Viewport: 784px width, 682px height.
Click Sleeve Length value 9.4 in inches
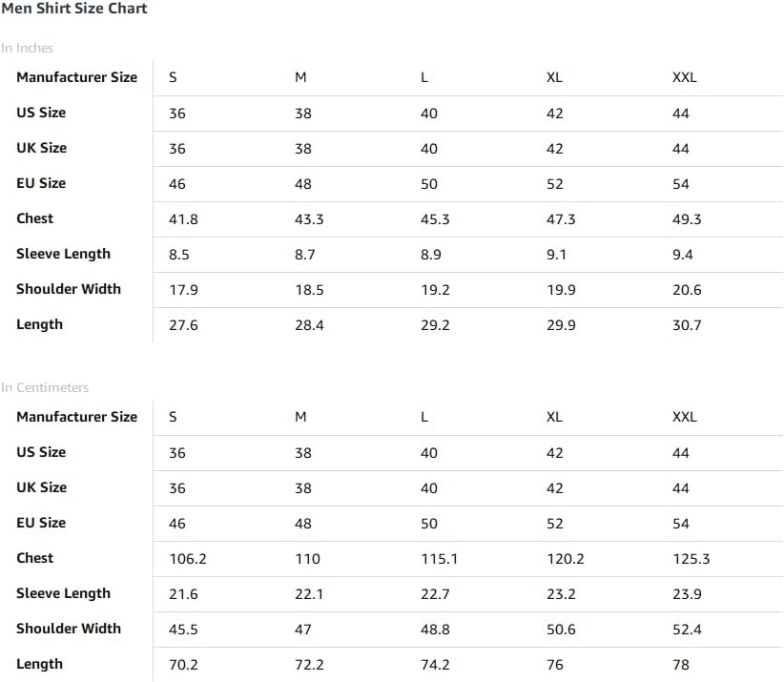(x=683, y=255)
